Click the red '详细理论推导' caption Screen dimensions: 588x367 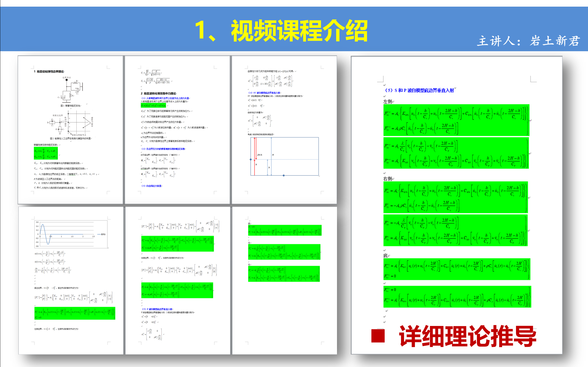pyautogui.click(x=467, y=336)
